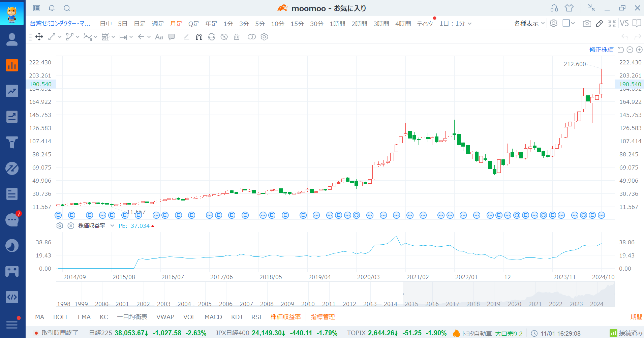Viewport: 644px width, 338px height.
Task: Toggle the pencil drawing toolbar
Action: tap(599, 23)
